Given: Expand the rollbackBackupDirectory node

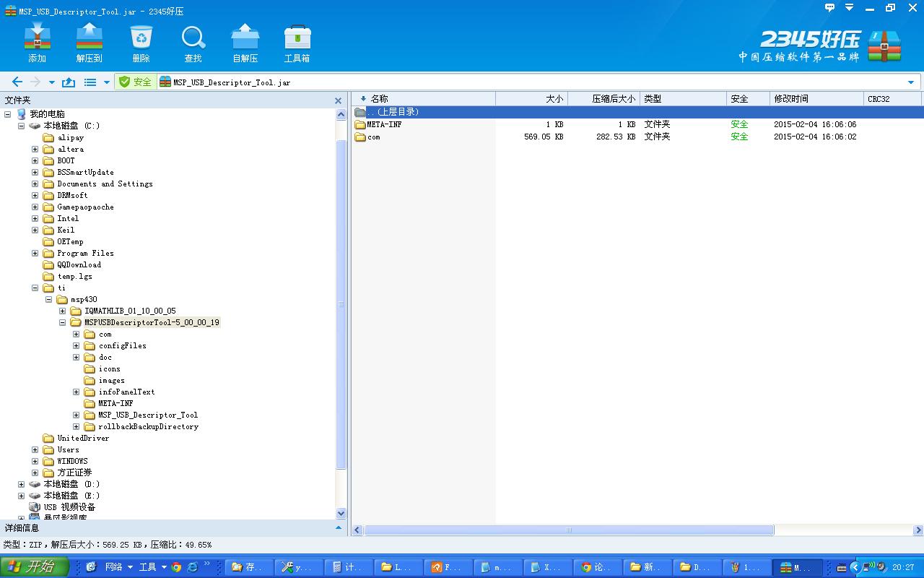Looking at the screenshot, I should coord(76,426).
